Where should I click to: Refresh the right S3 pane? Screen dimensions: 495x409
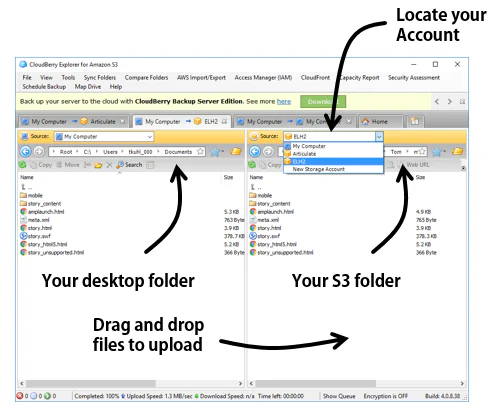pos(252,165)
